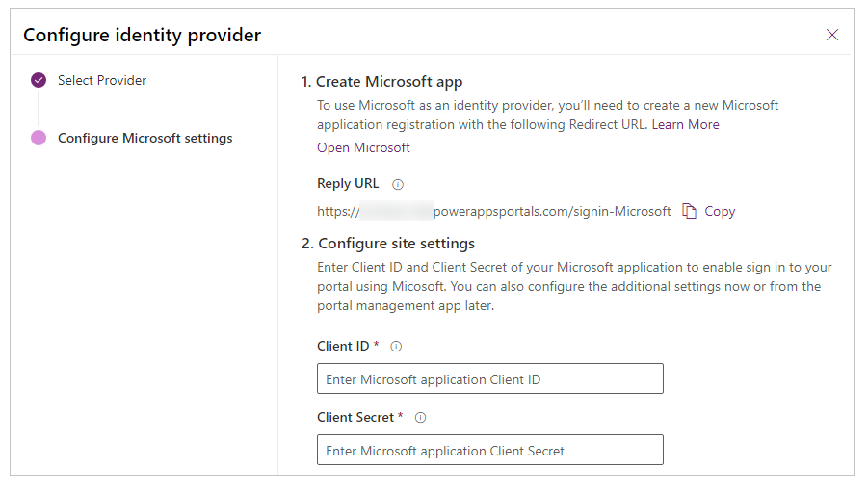This screenshot has width=868, height=494.
Task: Click the completed checkmark step indicator
Action: (39, 80)
